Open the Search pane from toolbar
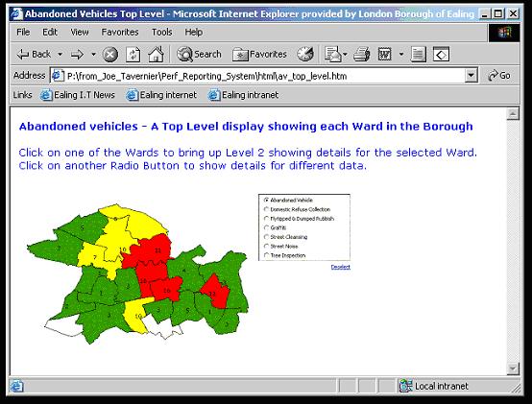This screenshot has width=532, height=404. (x=199, y=55)
